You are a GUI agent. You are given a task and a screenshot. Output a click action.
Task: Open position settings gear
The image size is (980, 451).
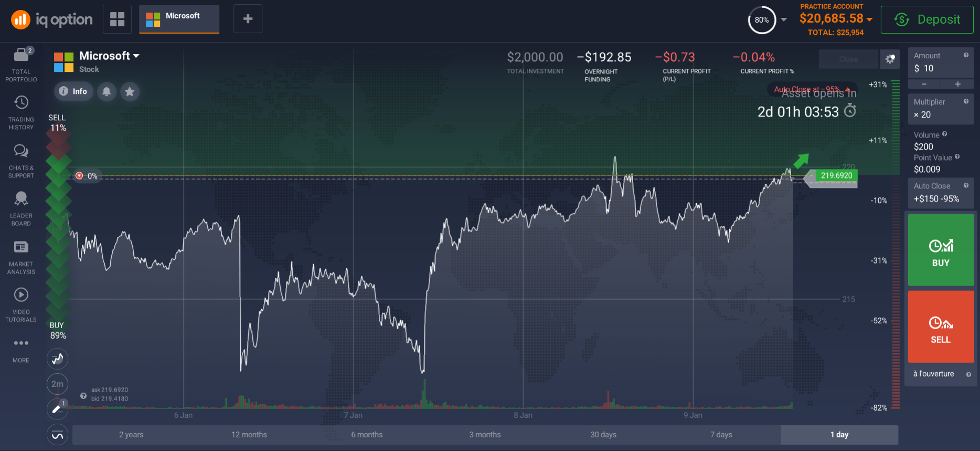click(x=890, y=59)
